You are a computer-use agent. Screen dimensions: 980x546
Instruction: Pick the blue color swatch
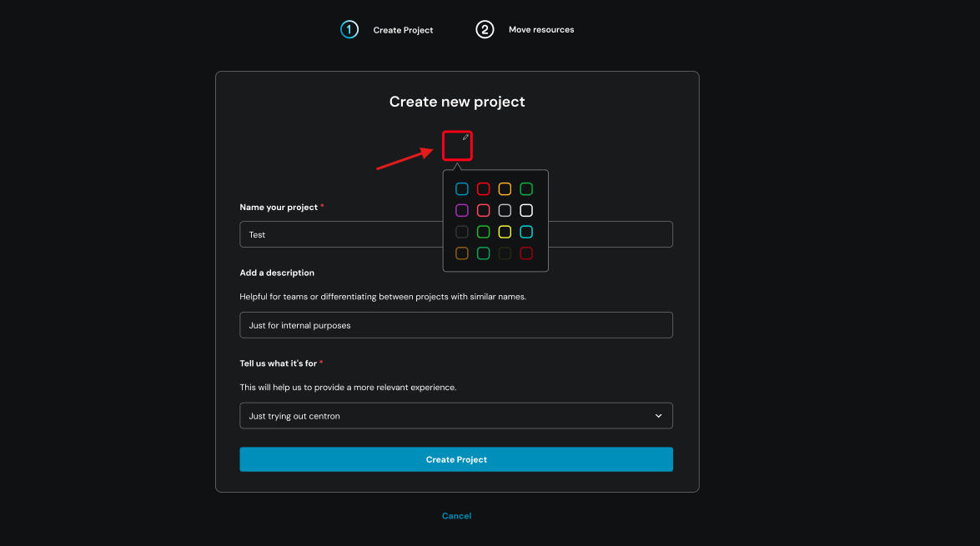point(462,189)
